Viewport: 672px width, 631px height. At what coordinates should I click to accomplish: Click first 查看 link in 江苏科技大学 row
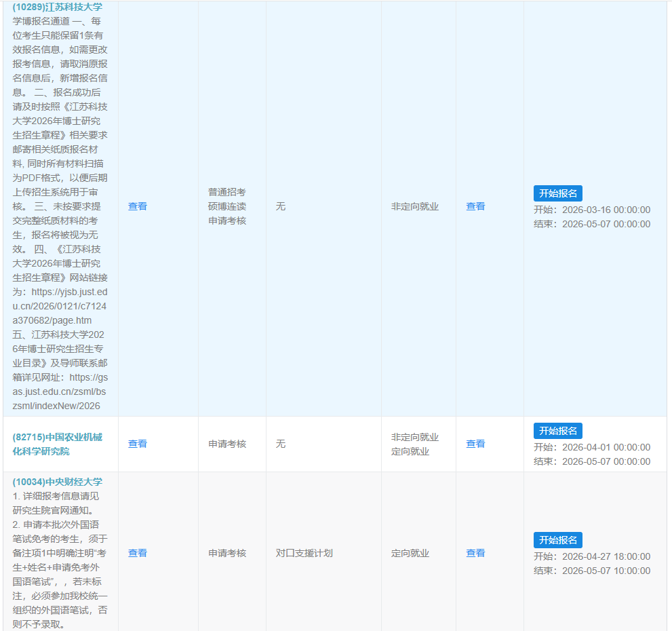click(138, 206)
